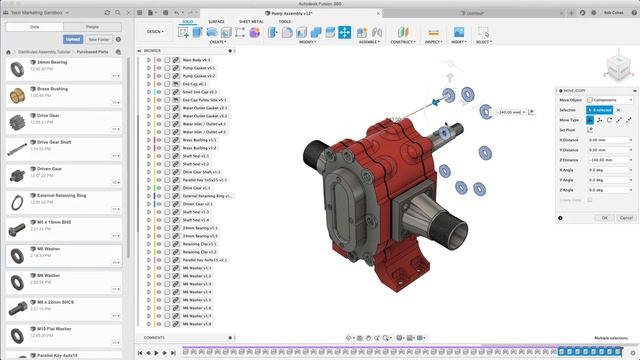The height and width of the screenshot is (360, 640).
Task: Click the highlighted Move/Copy toolbar icon
Action: pos(344,32)
